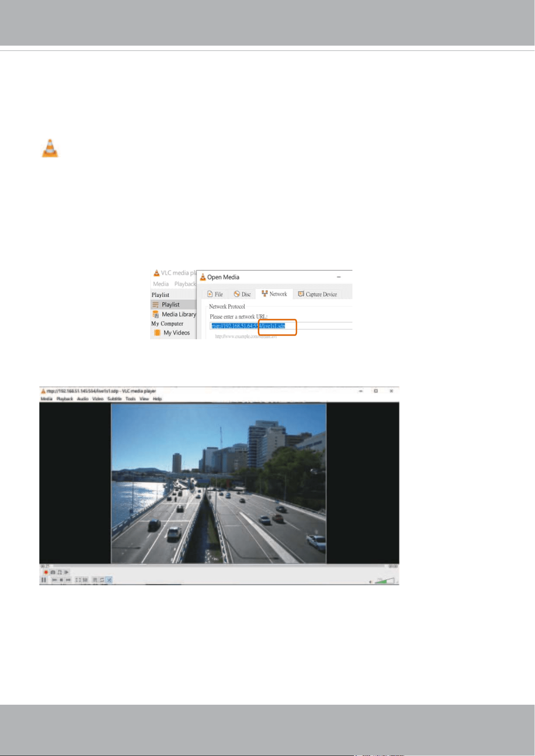
Task: Select Playlist item in the sidebar
Action: coord(173,304)
